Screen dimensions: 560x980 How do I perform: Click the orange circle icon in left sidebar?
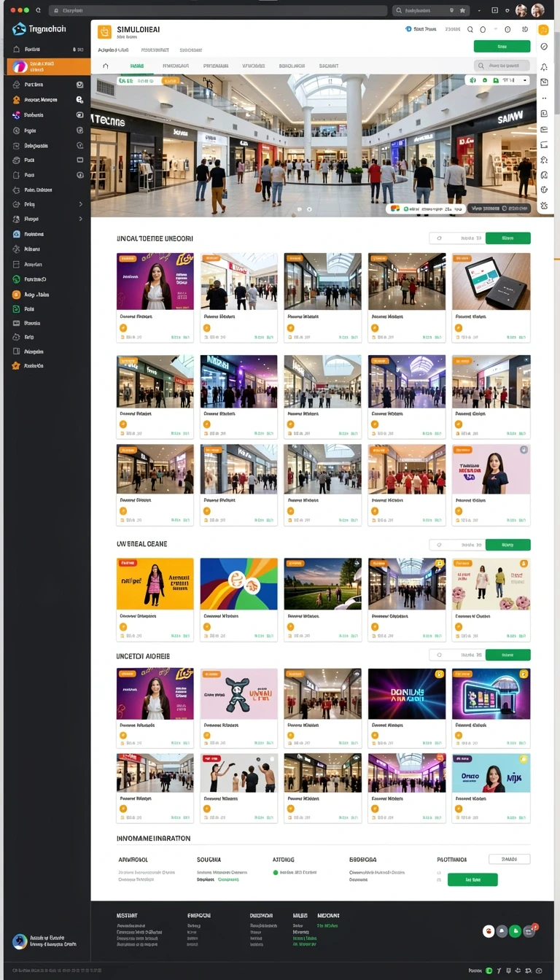coord(17,295)
